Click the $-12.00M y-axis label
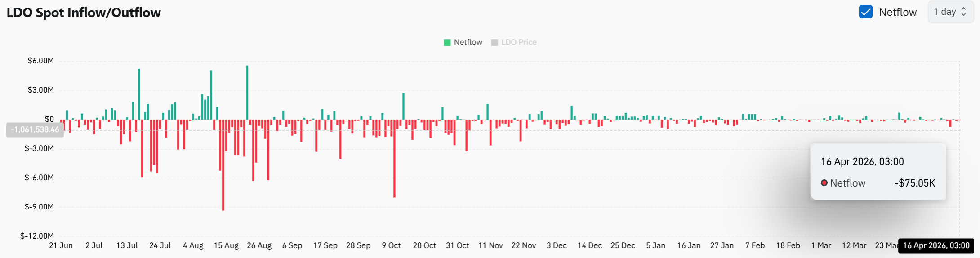980x258 pixels. [x=37, y=236]
